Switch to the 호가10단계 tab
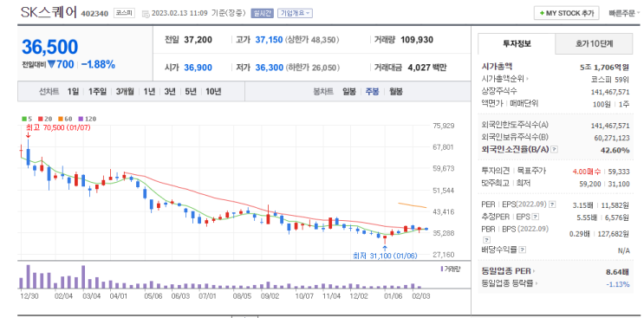Image resolution: width=644 pixels, height=318 pixels. coord(594,44)
